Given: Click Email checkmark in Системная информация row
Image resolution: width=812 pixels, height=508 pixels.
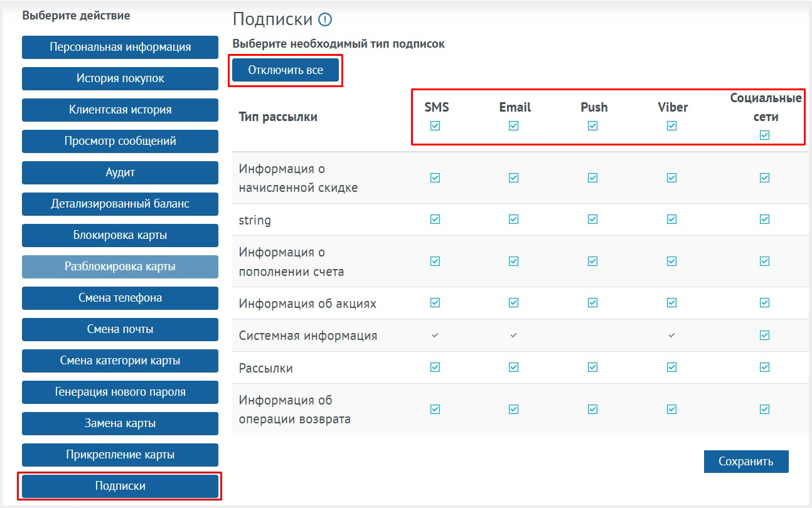Looking at the screenshot, I should [513, 336].
